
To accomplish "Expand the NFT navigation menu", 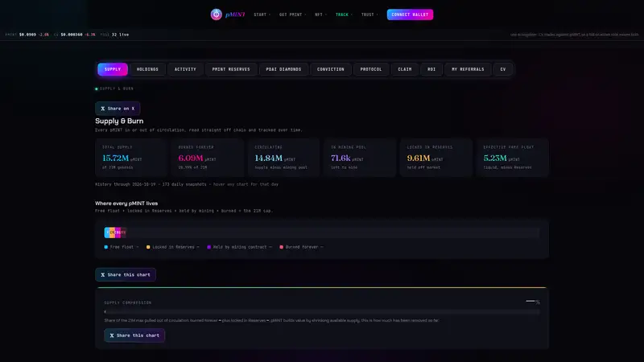I will click(320, 14).
